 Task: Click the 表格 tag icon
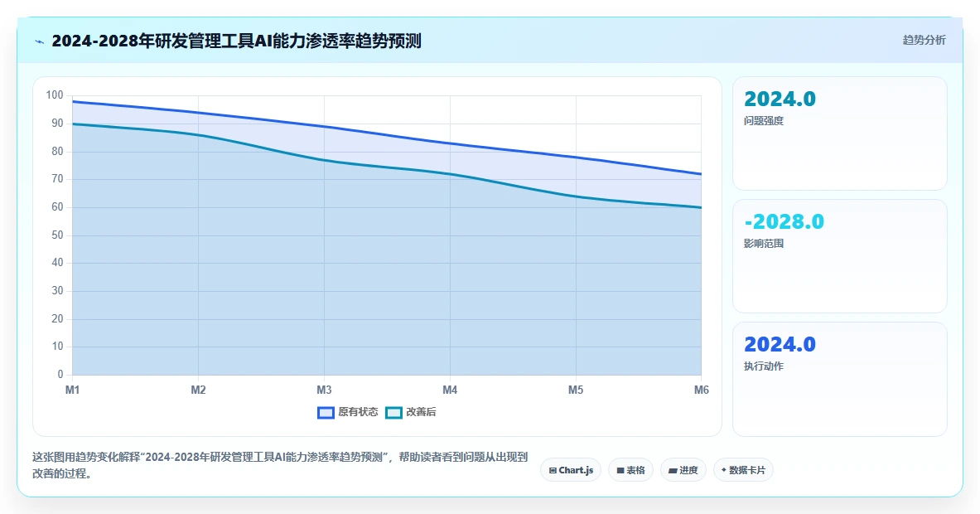click(x=620, y=470)
